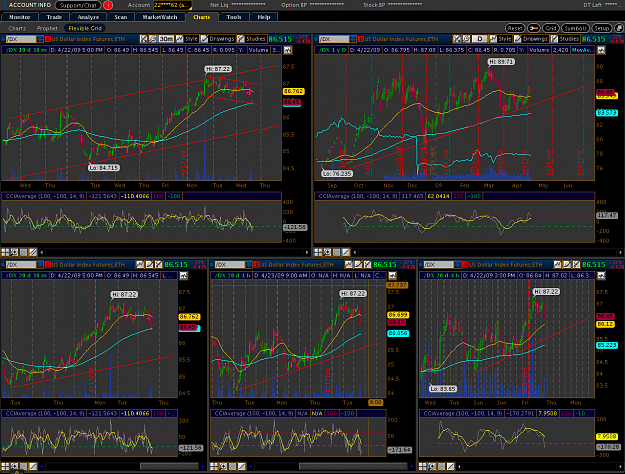
Task: Click the wrench settings icon beside Reset
Action: click(x=534, y=28)
